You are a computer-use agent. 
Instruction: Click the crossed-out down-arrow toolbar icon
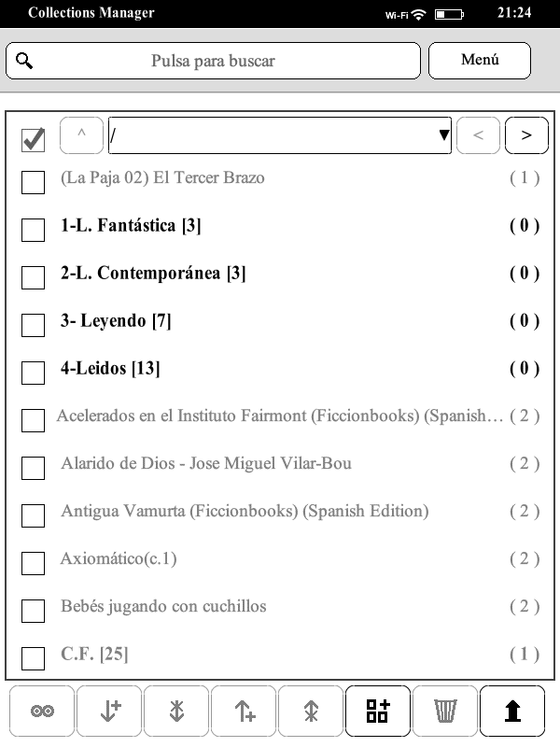(x=176, y=711)
